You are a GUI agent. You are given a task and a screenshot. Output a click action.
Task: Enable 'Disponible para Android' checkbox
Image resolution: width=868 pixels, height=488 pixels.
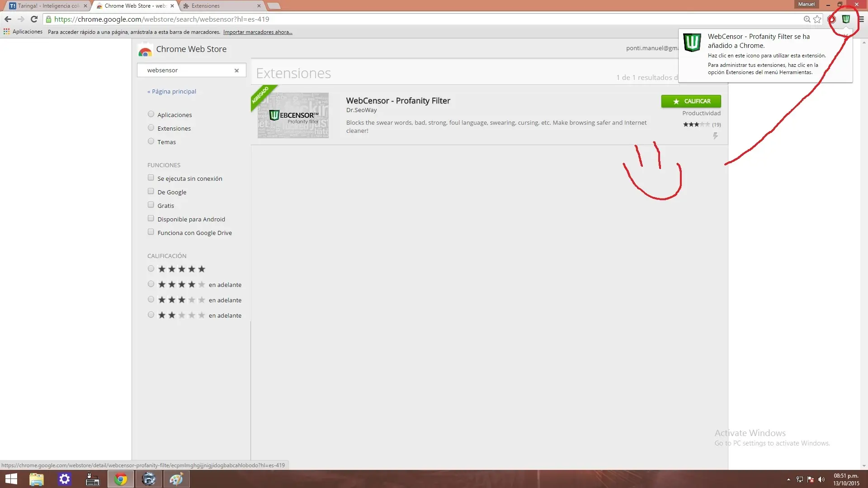click(x=151, y=219)
